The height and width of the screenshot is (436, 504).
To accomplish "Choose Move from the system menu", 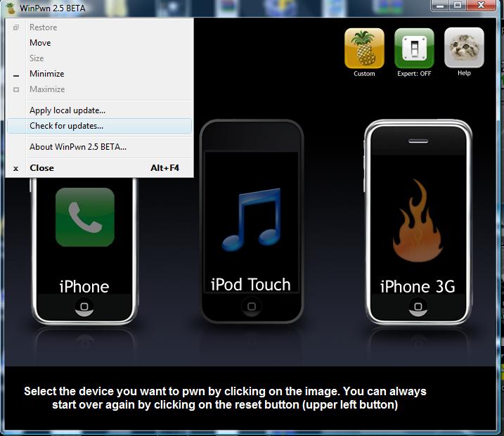I will (x=40, y=43).
